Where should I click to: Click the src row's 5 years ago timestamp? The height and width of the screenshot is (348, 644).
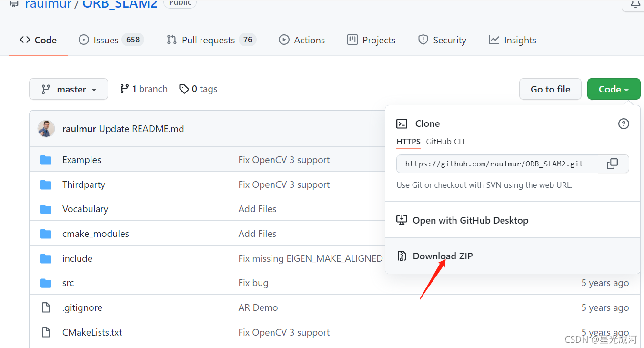click(605, 283)
